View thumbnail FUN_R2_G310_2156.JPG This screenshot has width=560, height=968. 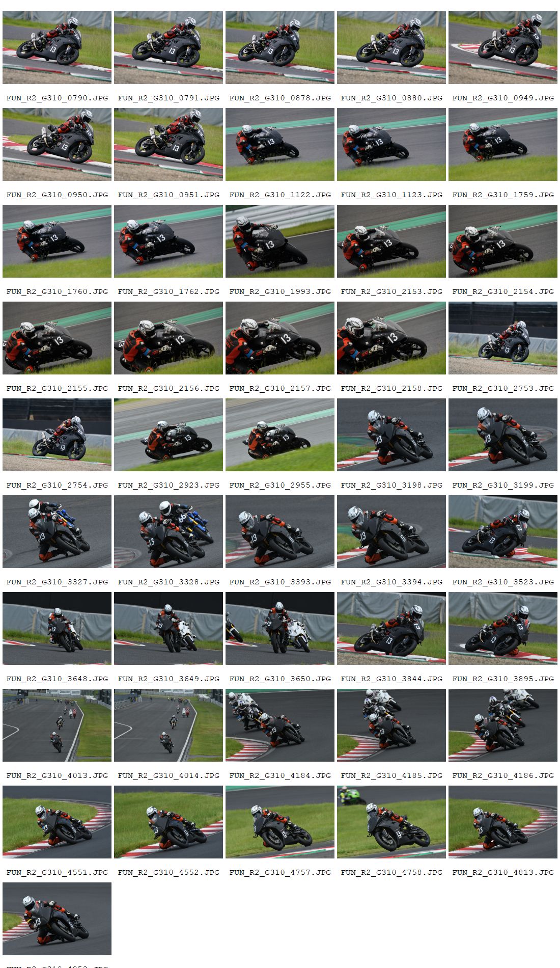coord(169,338)
